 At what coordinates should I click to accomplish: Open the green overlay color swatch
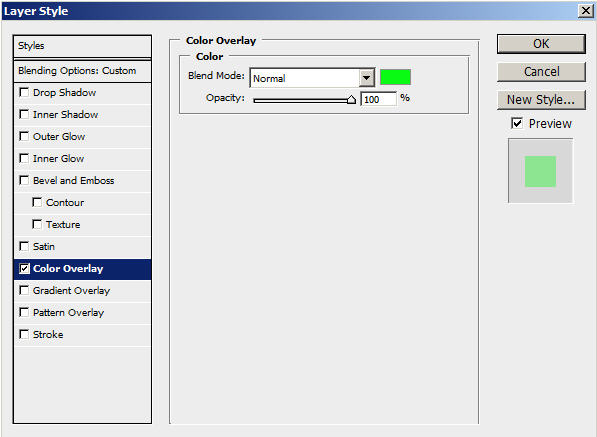click(x=395, y=77)
